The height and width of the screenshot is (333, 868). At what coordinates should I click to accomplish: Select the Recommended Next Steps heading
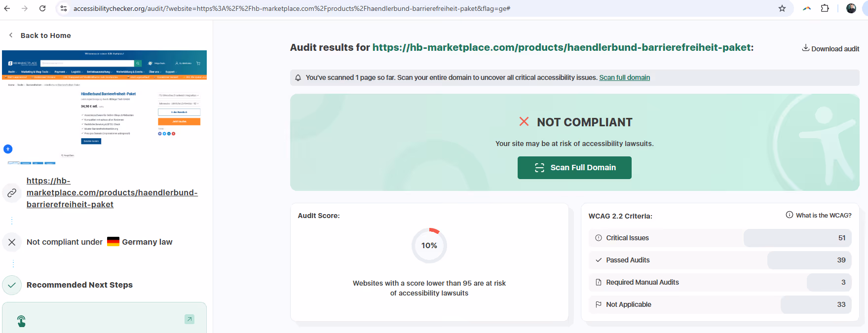(79, 285)
